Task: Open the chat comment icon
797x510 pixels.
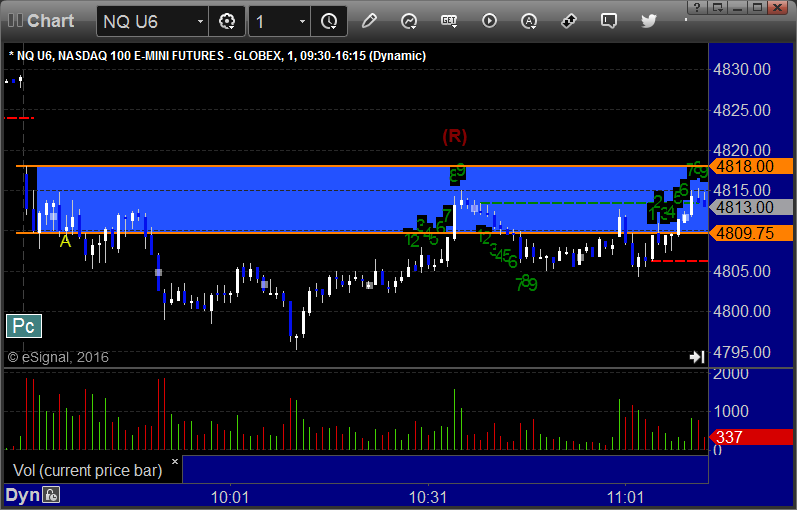Action: click(x=609, y=21)
